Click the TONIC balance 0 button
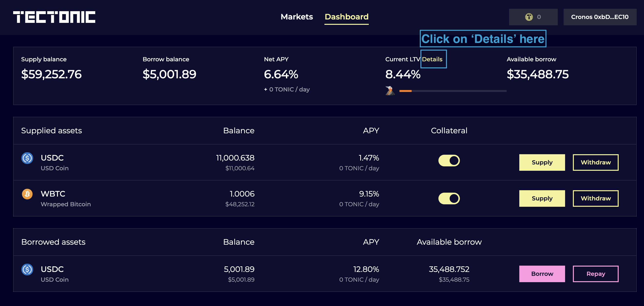The width and height of the screenshot is (644, 306). tap(533, 17)
